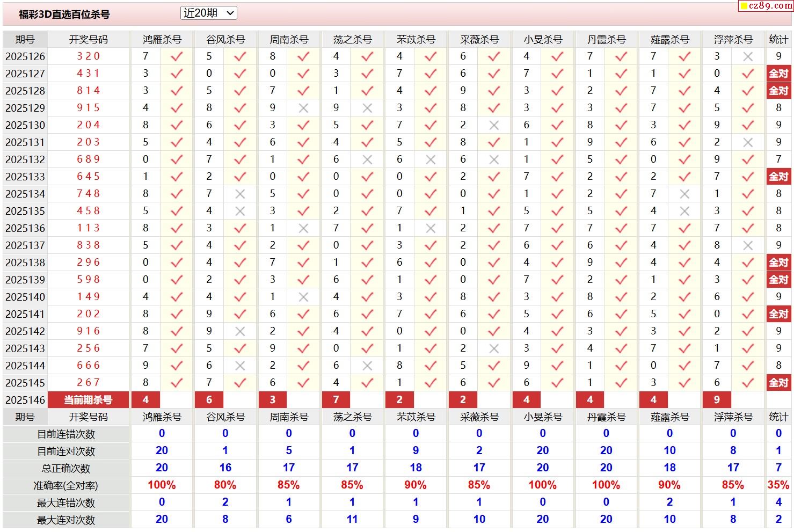
Task: Click the 35% statistic accuracy value
Action: pos(778,485)
